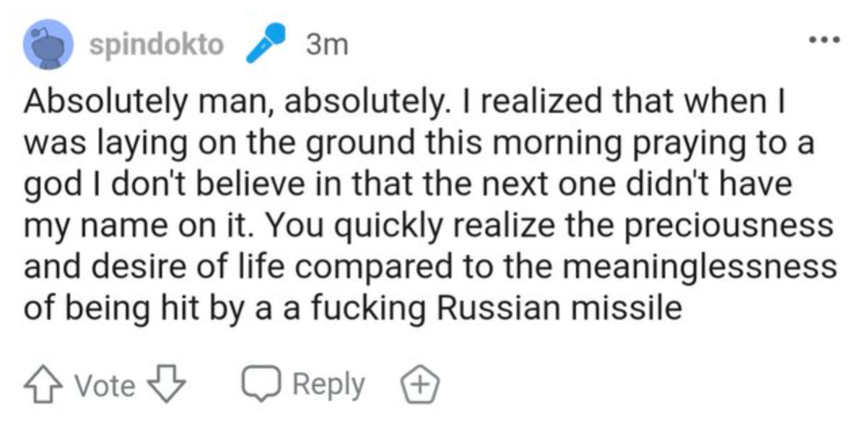Open the spindokto username profile link
The width and height of the screenshot is (868, 445).
tap(156, 45)
